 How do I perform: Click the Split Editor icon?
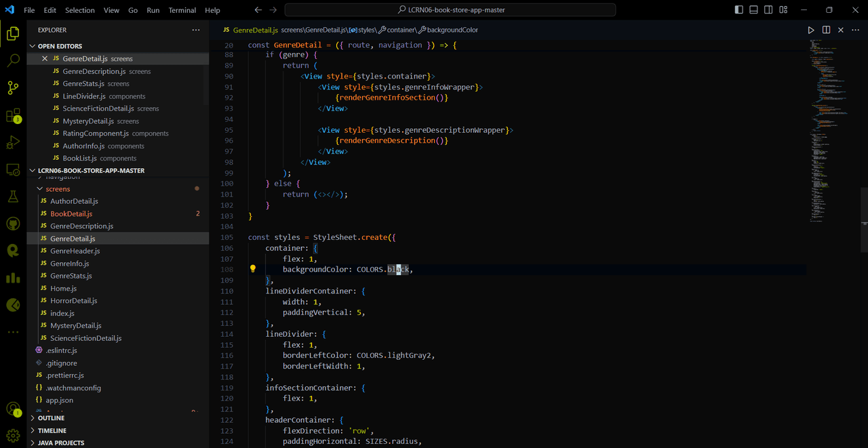click(x=826, y=30)
